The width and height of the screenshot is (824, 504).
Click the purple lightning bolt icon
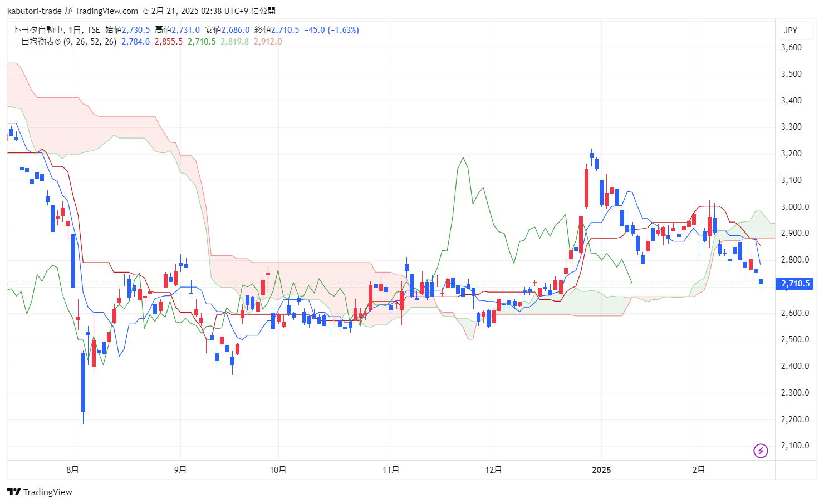761,451
